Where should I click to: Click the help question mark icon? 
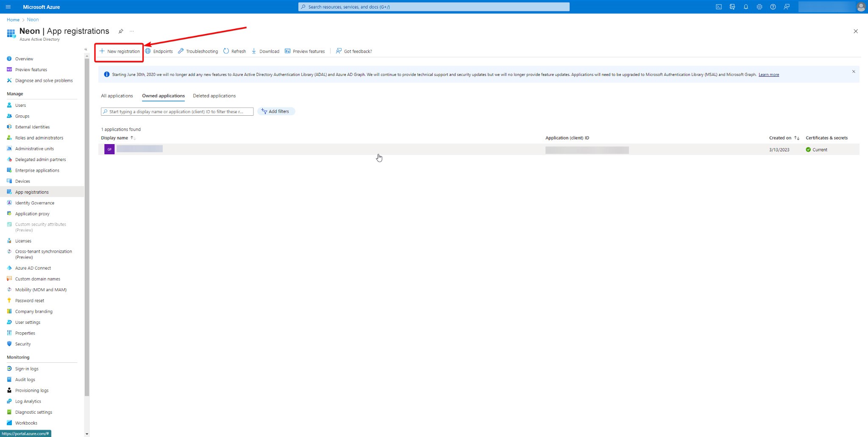click(x=773, y=7)
